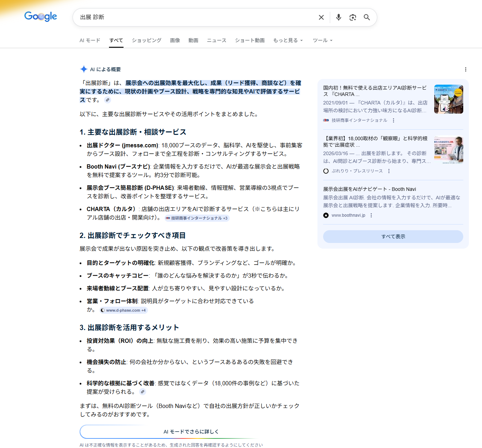
Task: Open three-dot menu beside ぷれりり・プレスリリース
Action: pos(389,171)
